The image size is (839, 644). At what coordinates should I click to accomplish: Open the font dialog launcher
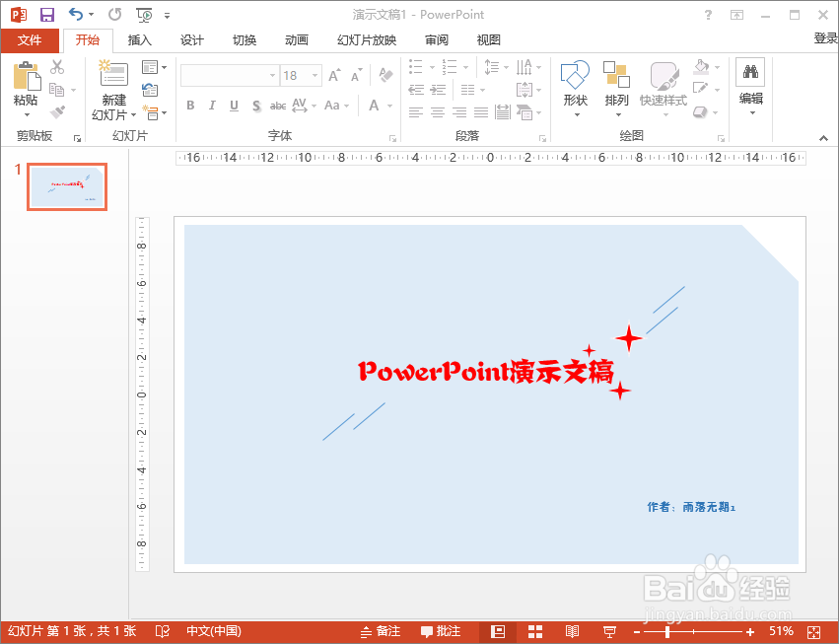tap(392, 139)
